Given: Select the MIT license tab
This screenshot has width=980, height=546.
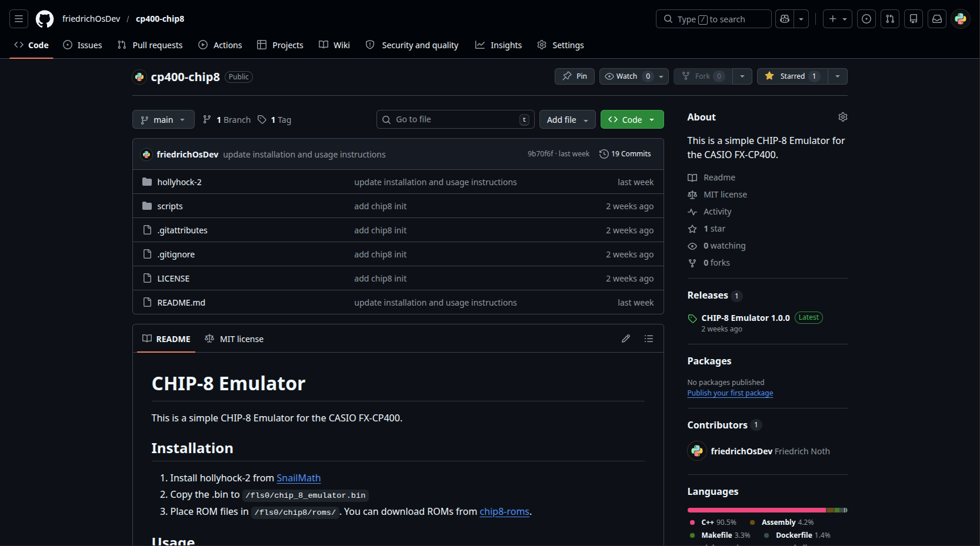Looking at the screenshot, I should pyautogui.click(x=234, y=339).
